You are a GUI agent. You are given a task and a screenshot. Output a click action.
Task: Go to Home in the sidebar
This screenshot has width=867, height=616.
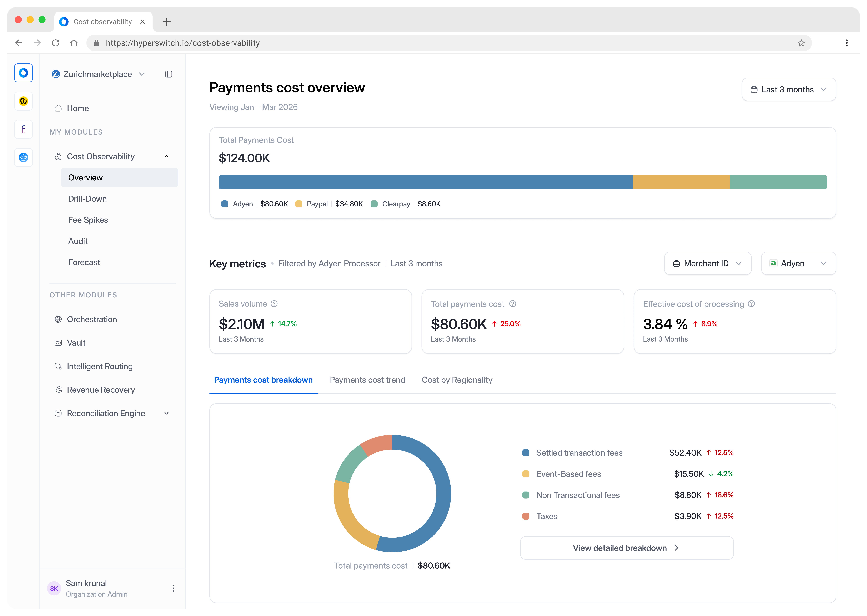pyautogui.click(x=78, y=108)
